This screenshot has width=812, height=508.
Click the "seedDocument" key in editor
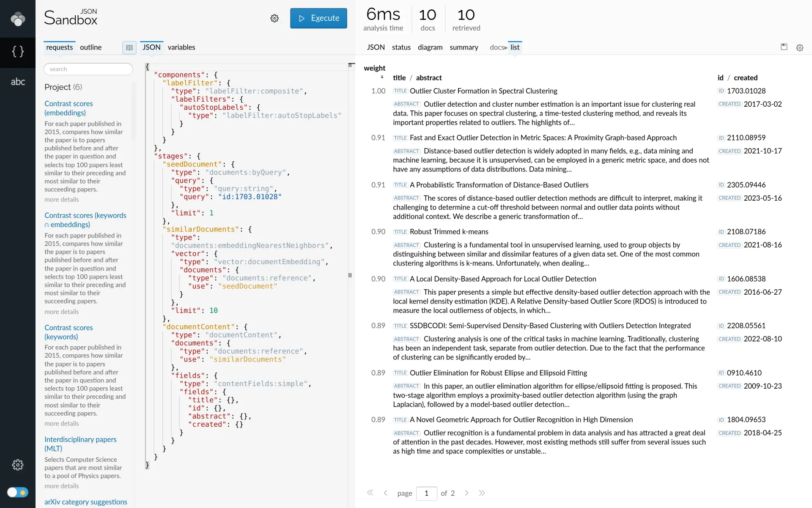[x=192, y=164]
